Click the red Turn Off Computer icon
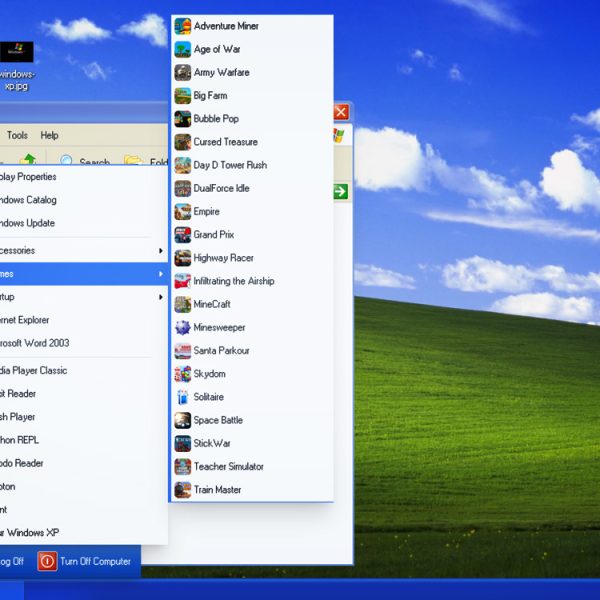This screenshot has height=600, width=600. pyautogui.click(x=47, y=561)
